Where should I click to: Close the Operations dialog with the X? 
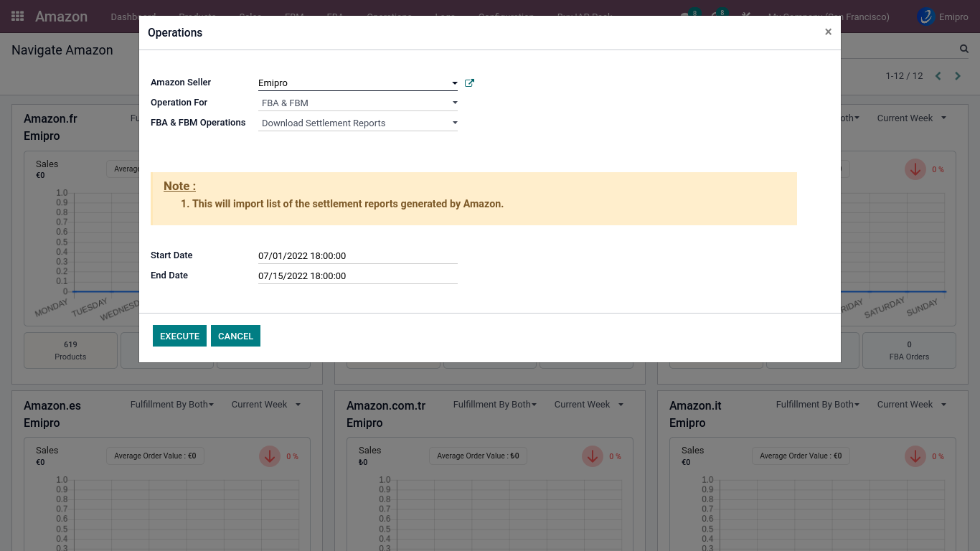pos(828,32)
